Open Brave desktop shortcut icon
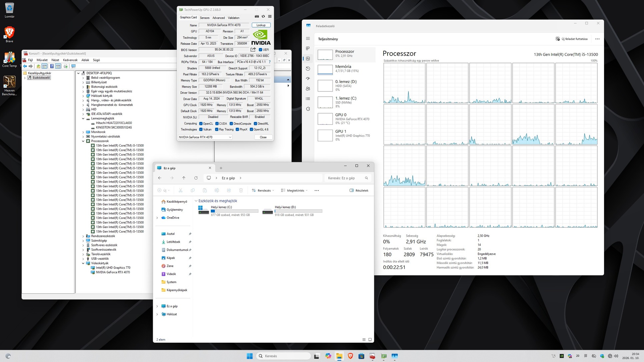Image resolution: width=644 pixels, height=362 pixels. 9,33
